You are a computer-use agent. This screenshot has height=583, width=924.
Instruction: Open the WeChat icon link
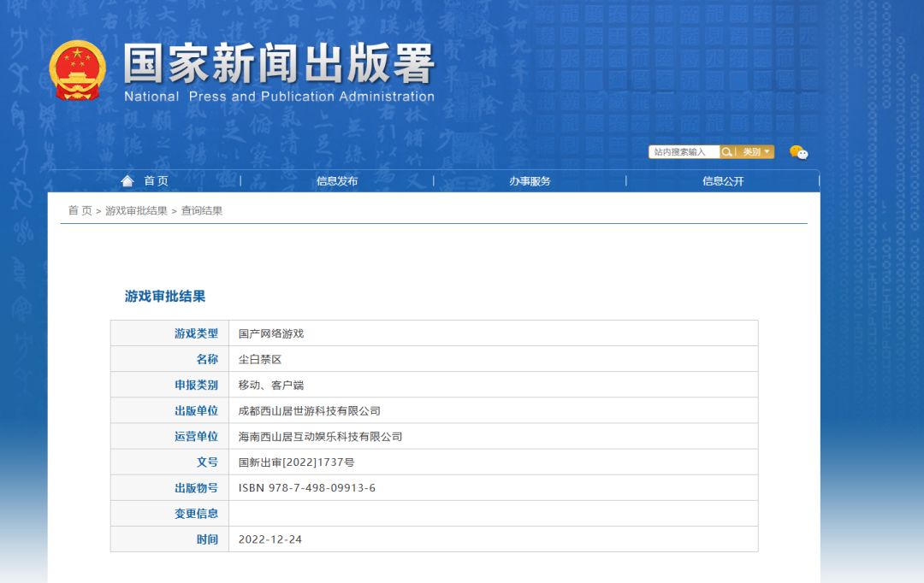[798, 152]
